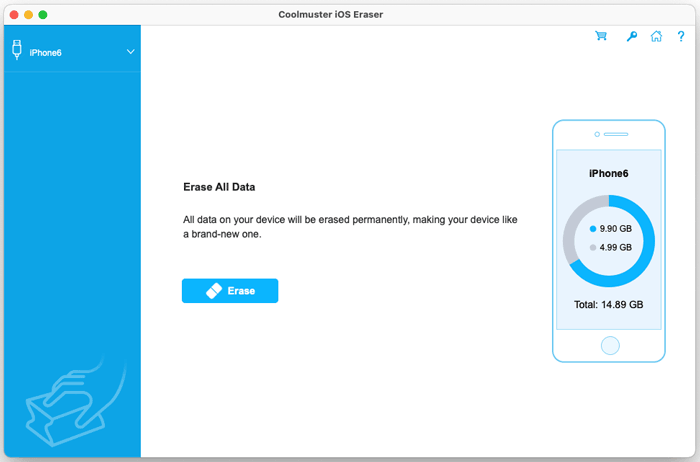
Task: Maximize the window with green button
Action: pos(43,14)
